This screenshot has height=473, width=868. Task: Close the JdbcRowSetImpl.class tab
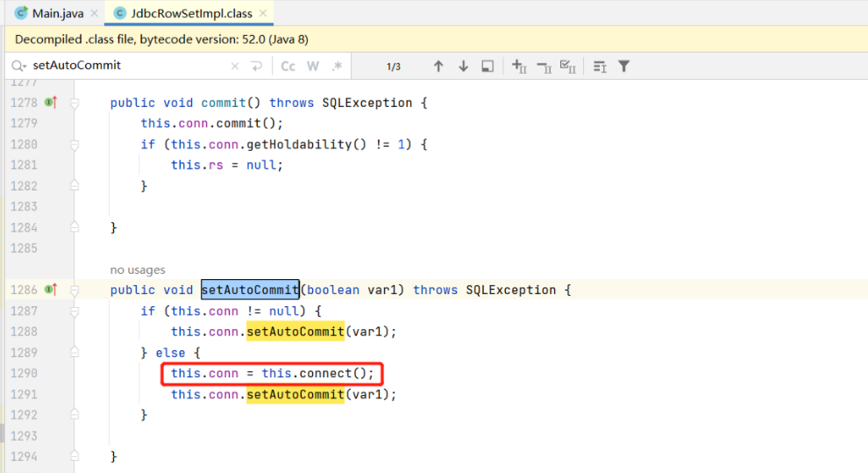(x=263, y=13)
